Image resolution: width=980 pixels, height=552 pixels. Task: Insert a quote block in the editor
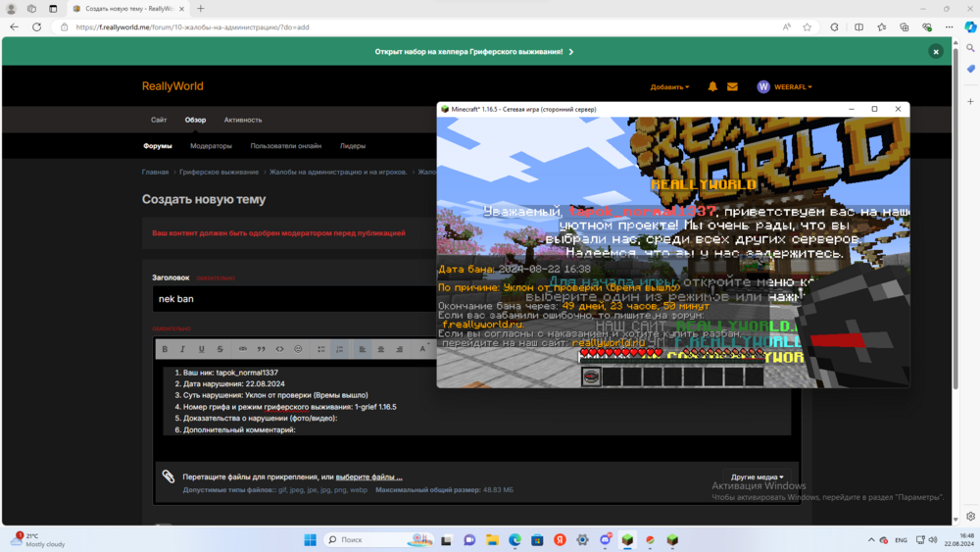(x=262, y=349)
